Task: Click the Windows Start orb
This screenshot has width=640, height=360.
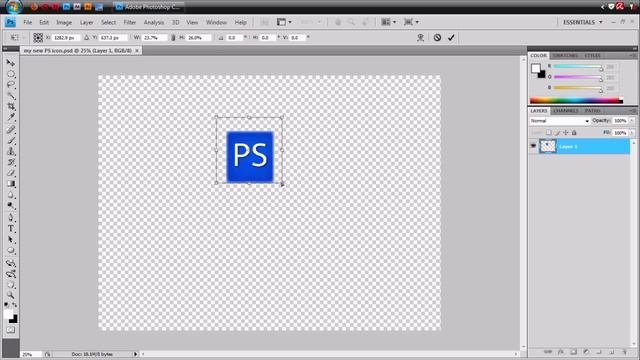Action: [13, 7]
